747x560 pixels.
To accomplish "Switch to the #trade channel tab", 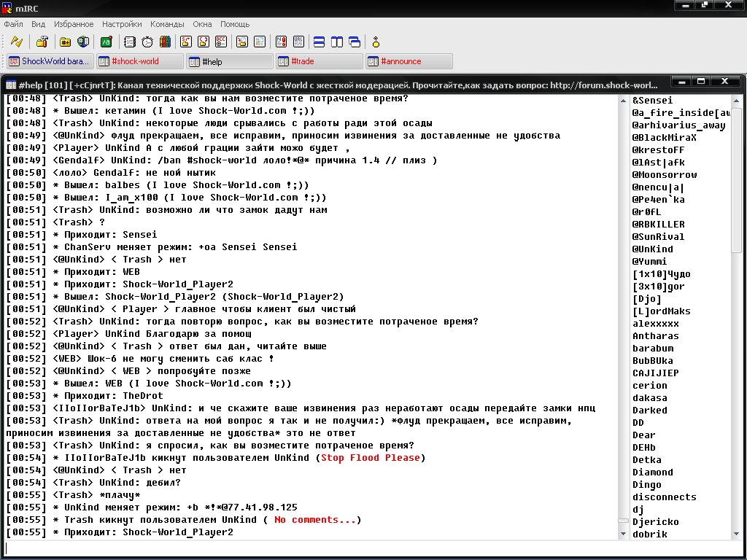I will point(320,61).
